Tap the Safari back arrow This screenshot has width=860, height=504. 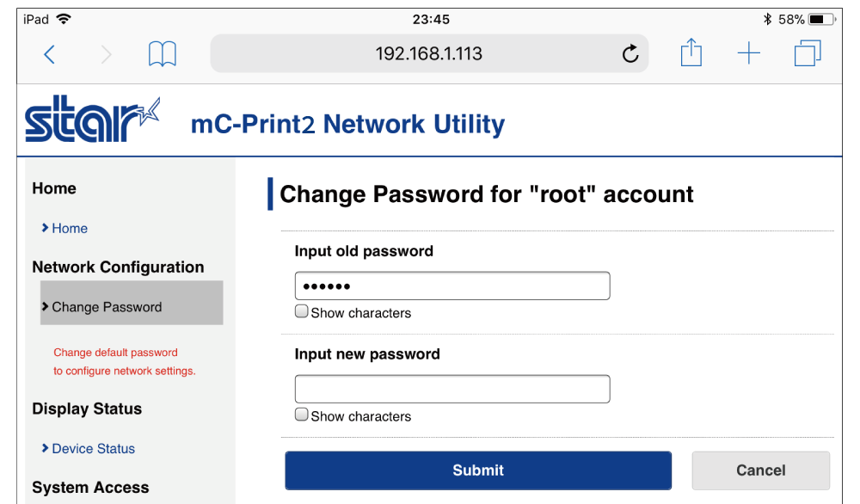click(50, 54)
